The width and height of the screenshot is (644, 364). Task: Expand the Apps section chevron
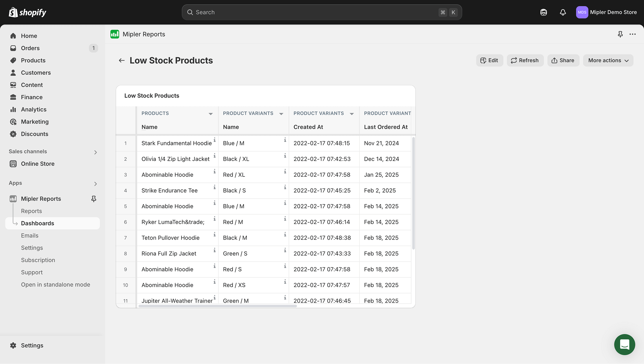click(x=95, y=184)
